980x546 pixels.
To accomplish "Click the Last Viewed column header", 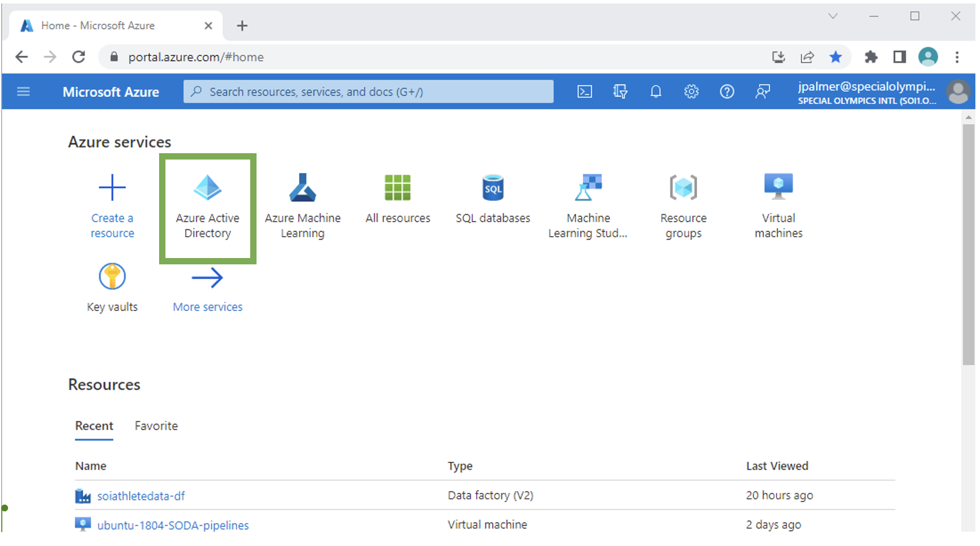I will point(777,466).
